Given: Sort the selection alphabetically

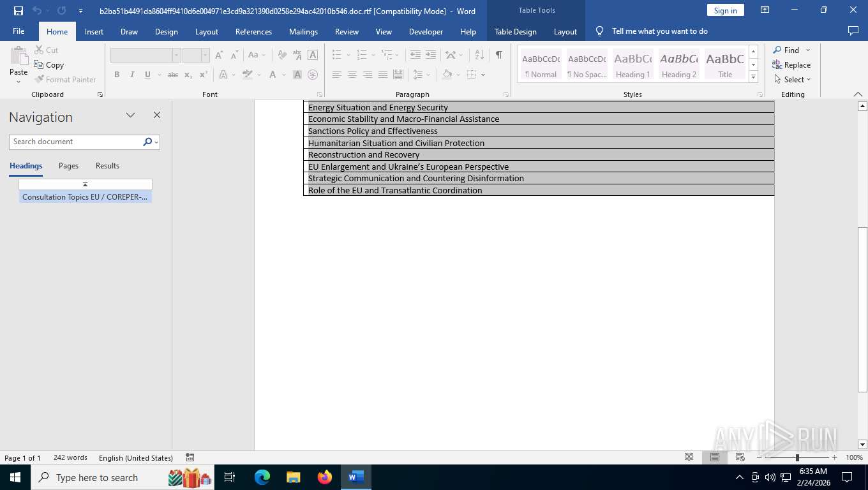Looking at the screenshot, I should point(479,55).
